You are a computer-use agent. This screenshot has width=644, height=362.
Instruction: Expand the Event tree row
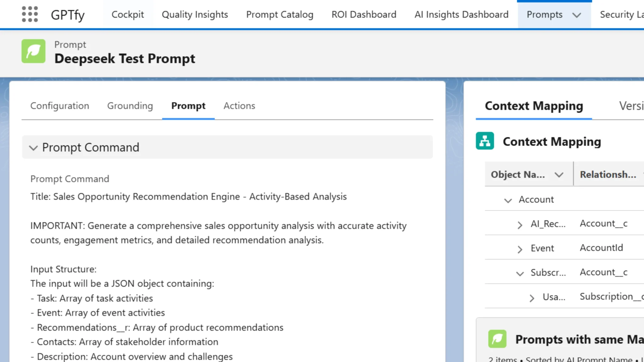519,249
